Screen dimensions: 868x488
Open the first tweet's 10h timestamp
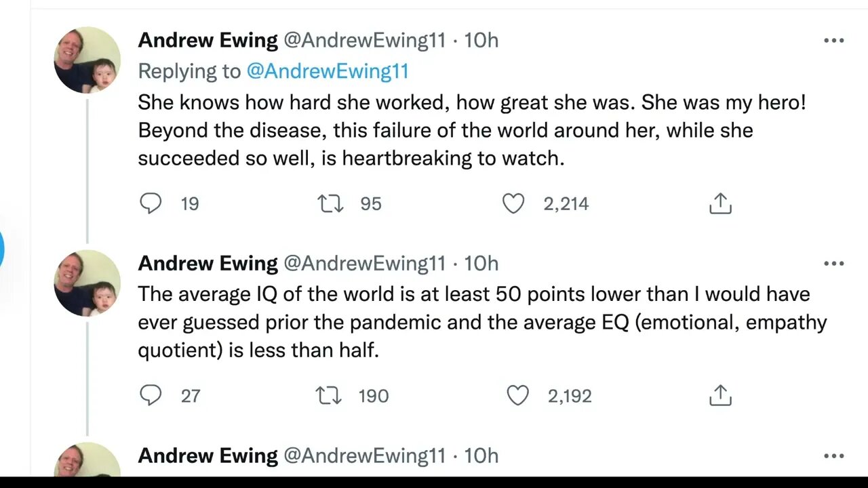[x=481, y=41]
